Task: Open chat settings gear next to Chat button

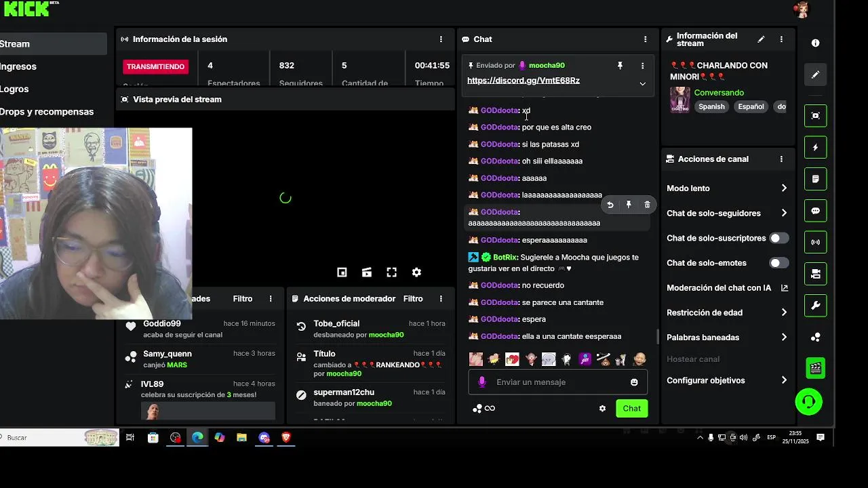Action: click(602, 409)
